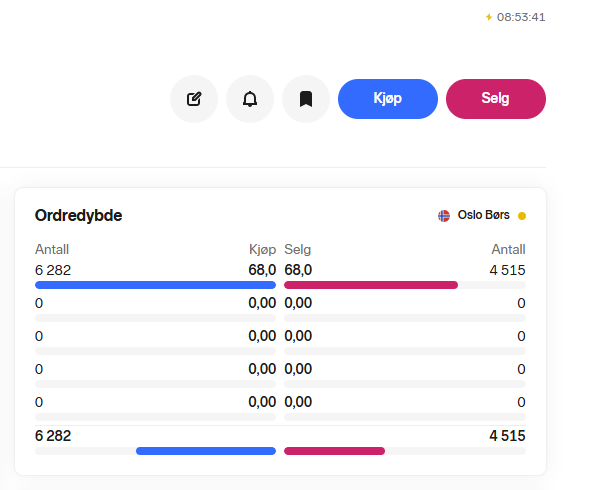Select the top sell price 68,0
The width and height of the screenshot is (610, 490).
click(x=298, y=270)
